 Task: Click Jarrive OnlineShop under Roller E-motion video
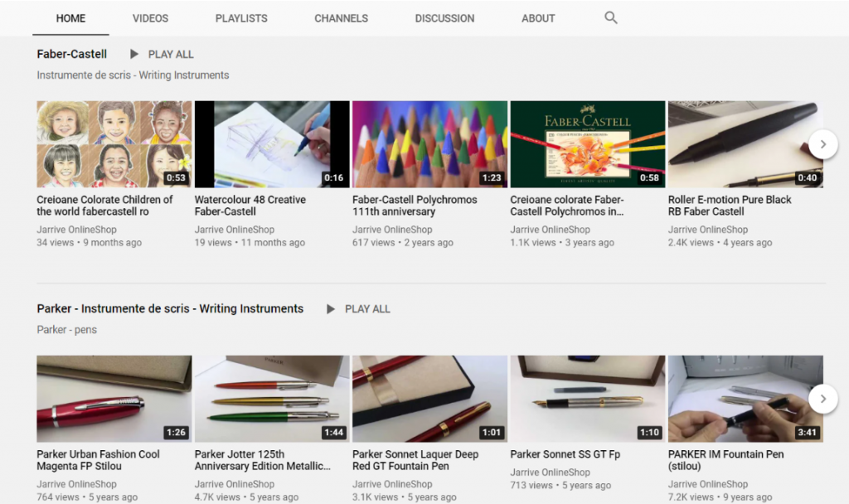tap(708, 230)
